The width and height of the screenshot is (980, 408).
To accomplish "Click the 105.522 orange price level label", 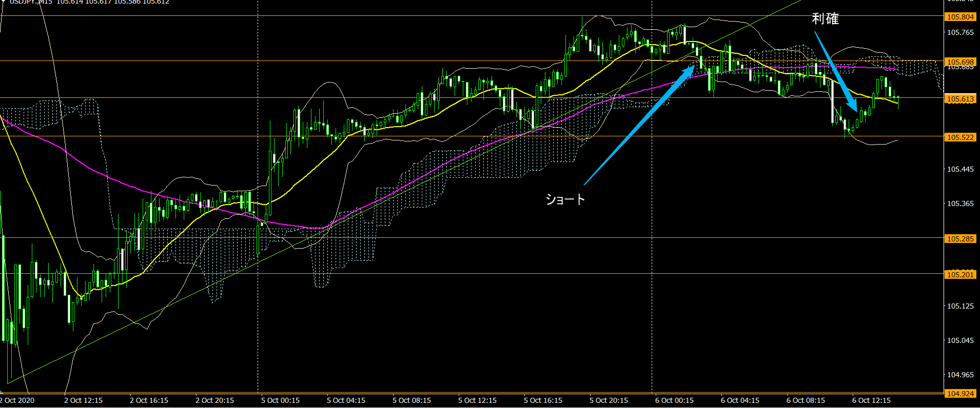I will point(960,137).
